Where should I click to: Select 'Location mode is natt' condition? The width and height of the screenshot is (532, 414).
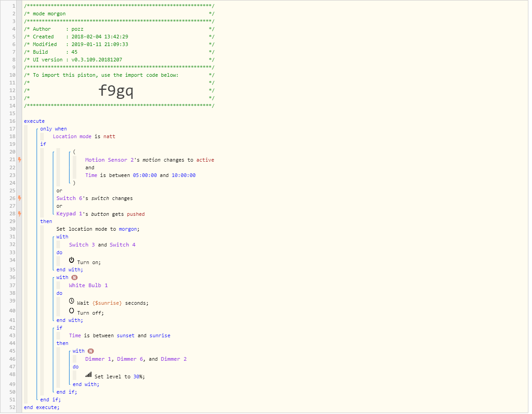84,136
